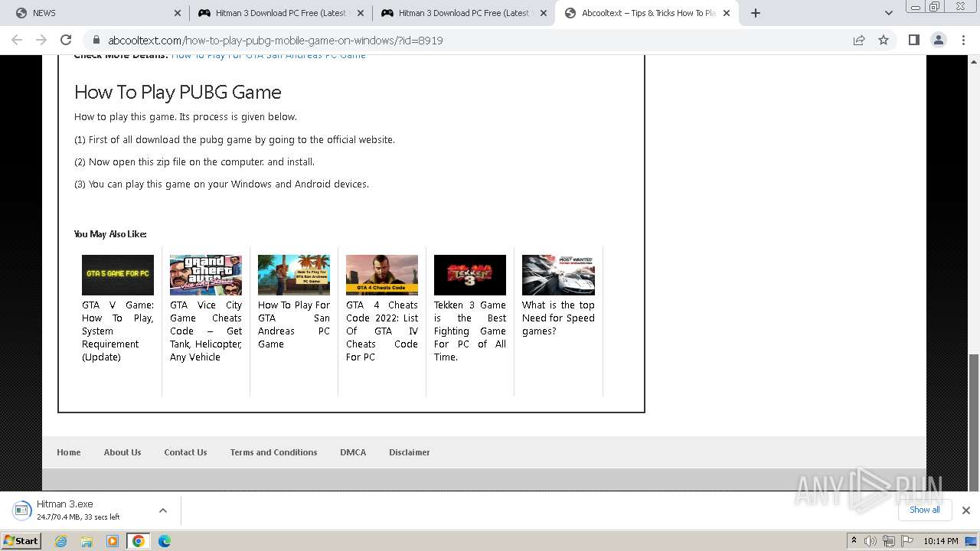Image resolution: width=980 pixels, height=551 pixels.
Task: Go back to the previous page
Action: pos(17,40)
